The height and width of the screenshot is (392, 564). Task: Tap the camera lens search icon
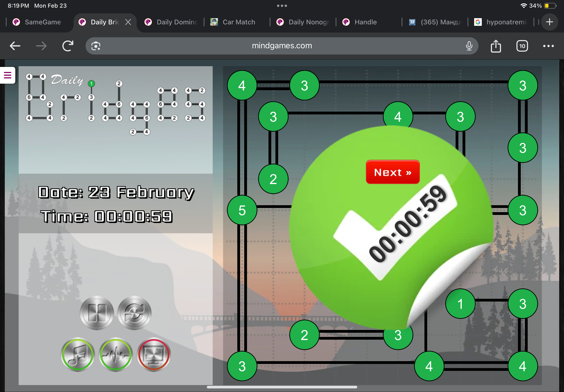(x=96, y=46)
